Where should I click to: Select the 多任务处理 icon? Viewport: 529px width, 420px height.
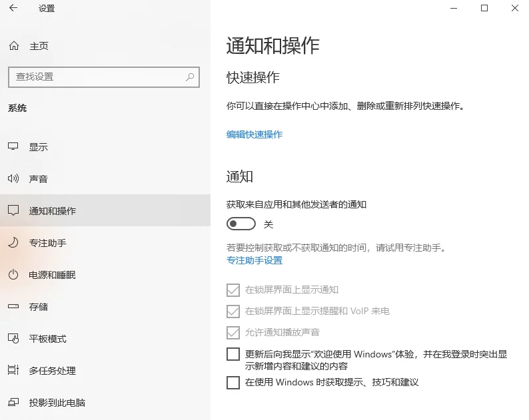coord(13,370)
